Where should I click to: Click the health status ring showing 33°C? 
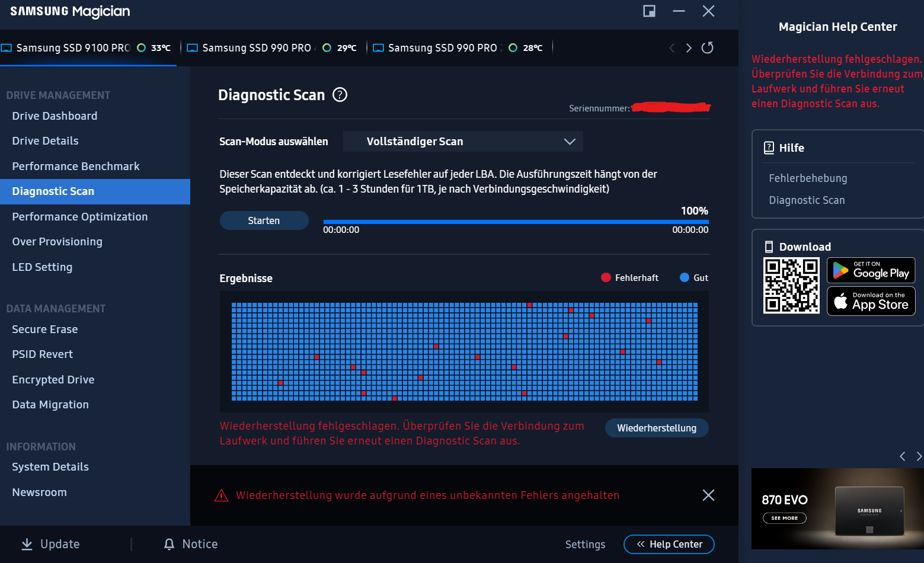tap(141, 48)
